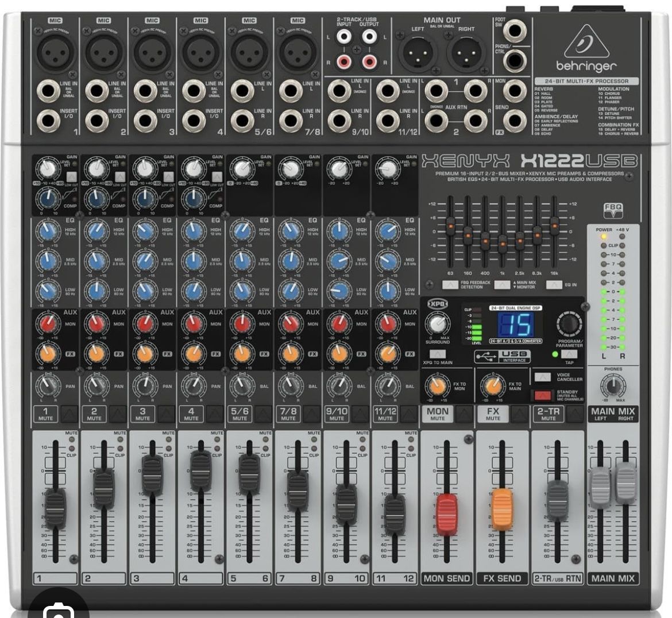Turn the channel 1 GAIN knob

47,167
